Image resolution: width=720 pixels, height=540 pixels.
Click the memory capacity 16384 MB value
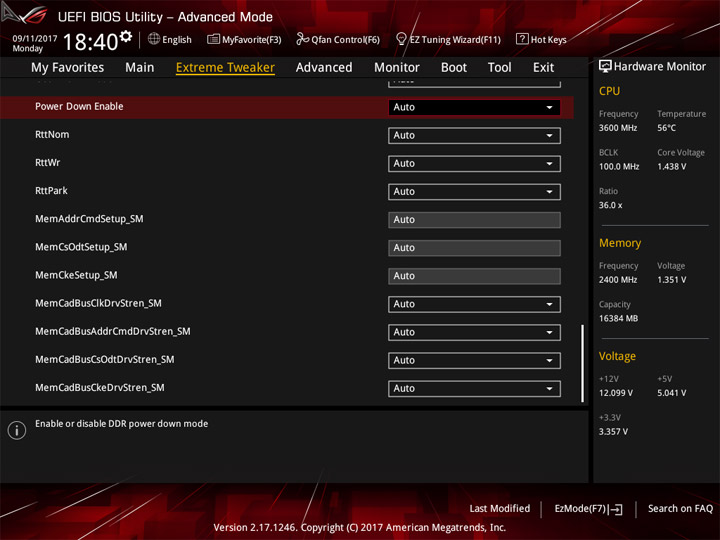[x=618, y=319]
